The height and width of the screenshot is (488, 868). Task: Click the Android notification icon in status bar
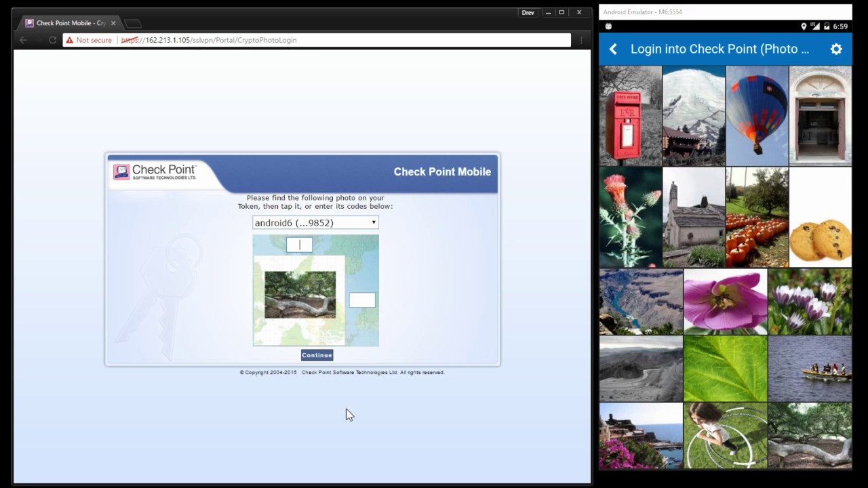click(608, 26)
